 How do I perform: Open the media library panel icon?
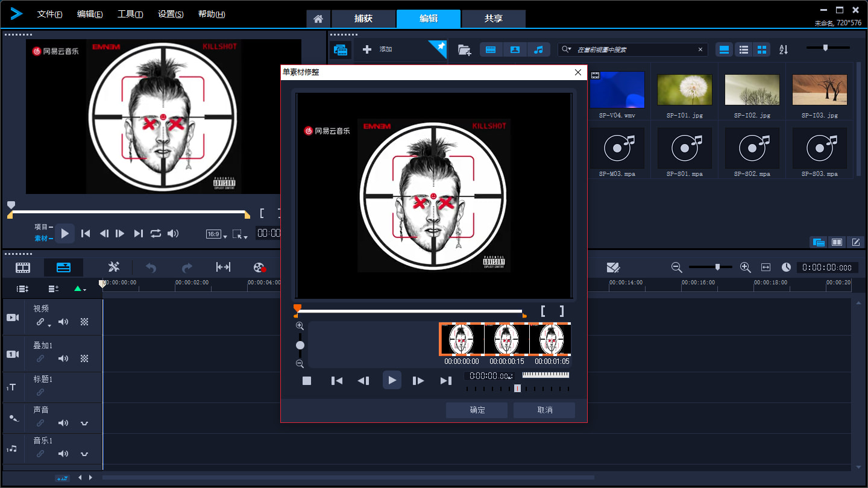point(341,50)
